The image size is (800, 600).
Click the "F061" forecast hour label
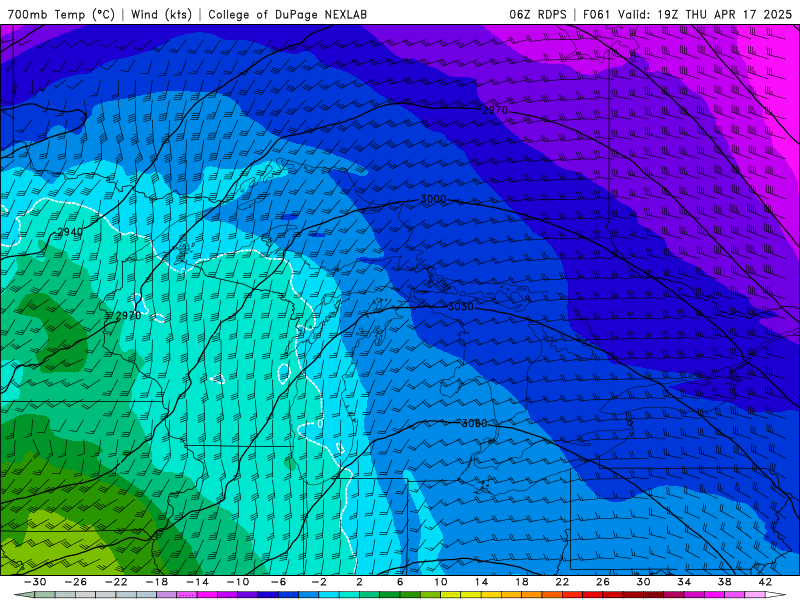(x=596, y=14)
